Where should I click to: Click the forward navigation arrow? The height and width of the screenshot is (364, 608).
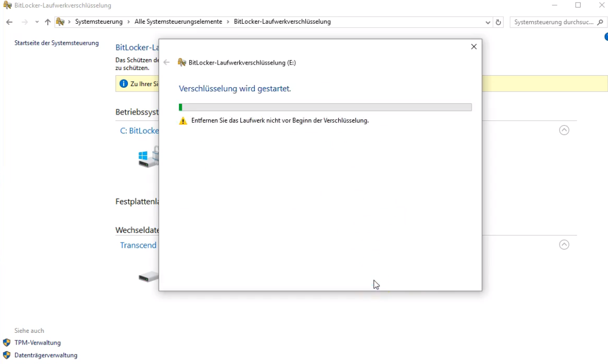pyautogui.click(x=24, y=22)
